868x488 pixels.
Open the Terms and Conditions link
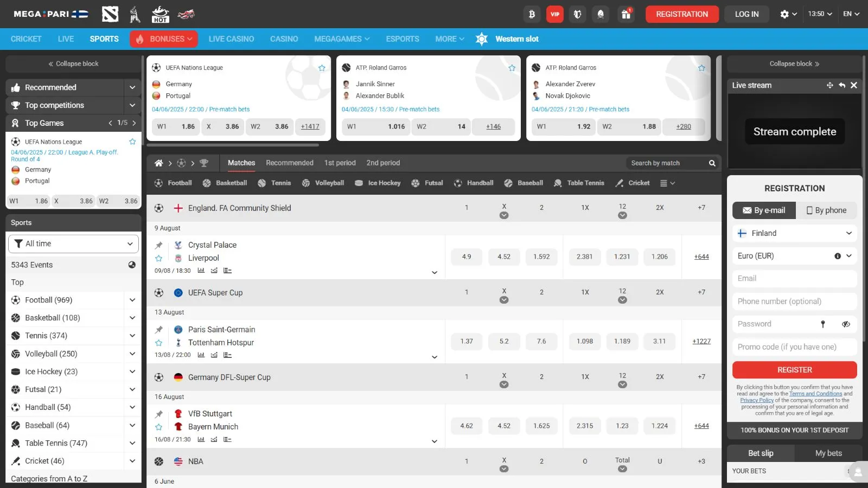815,394
